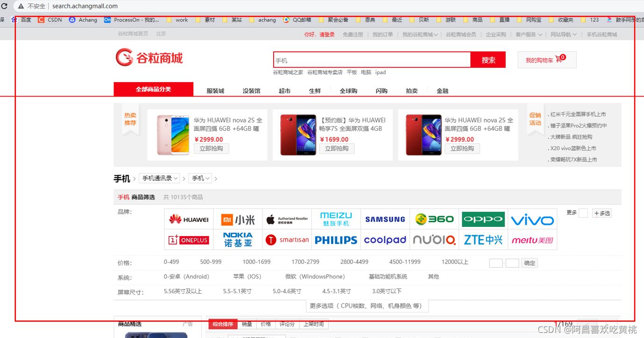Select the Meizu 魅族手机 brand logo
Screen dimensions: 644x338
point(336,219)
